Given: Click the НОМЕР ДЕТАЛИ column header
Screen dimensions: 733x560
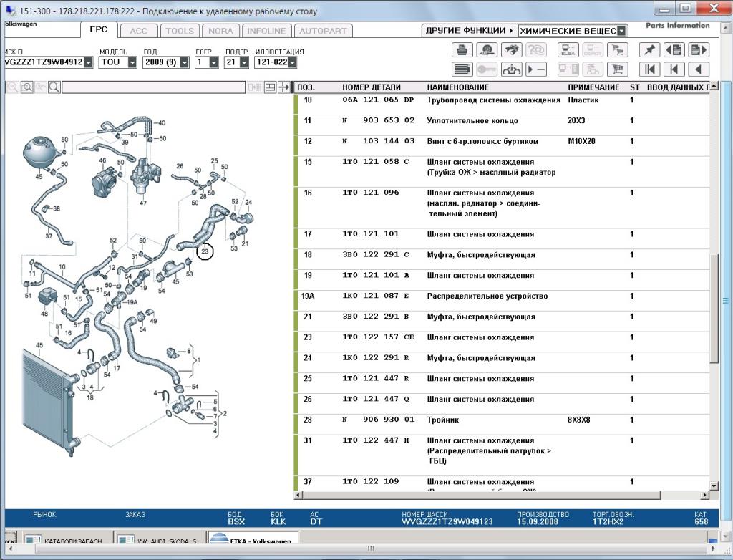Looking at the screenshot, I should point(372,87).
